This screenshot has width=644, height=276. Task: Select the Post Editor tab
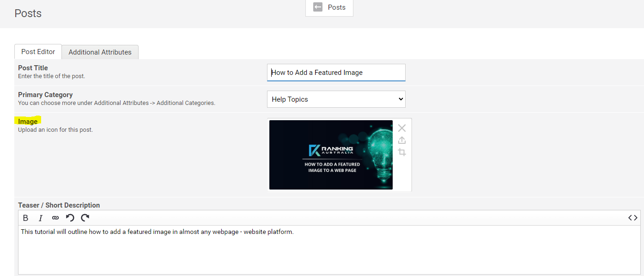point(38,52)
